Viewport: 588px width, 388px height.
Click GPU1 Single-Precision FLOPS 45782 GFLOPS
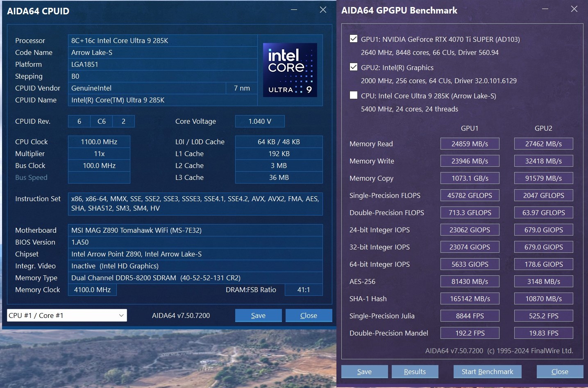(470, 195)
